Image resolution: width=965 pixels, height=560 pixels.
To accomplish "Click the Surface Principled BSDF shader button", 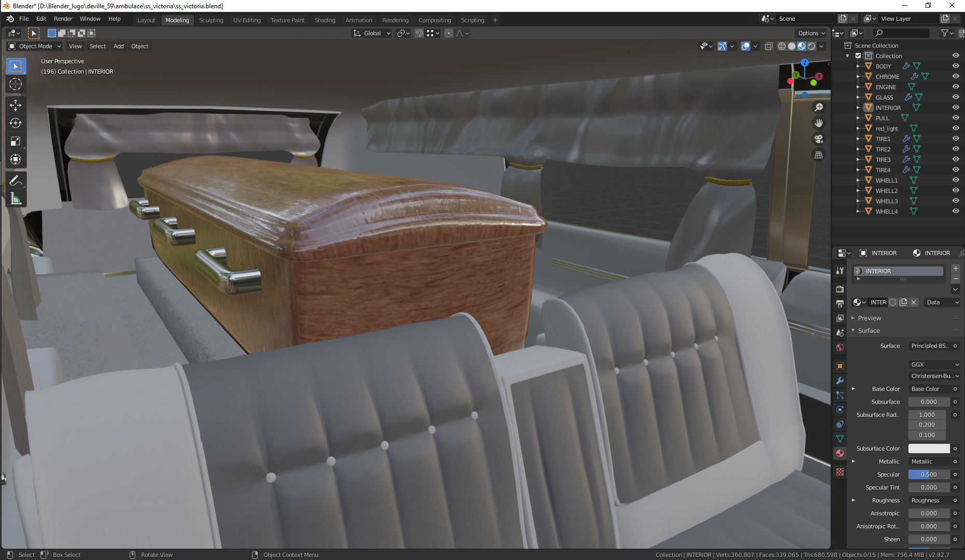I will coord(930,346).
